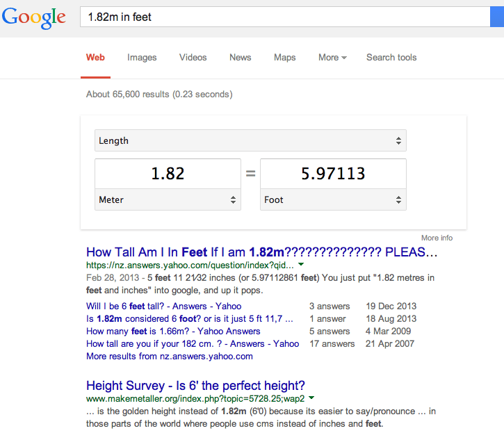Expand the nz.answers.yahoo.com URL arrow

[301, 265]
